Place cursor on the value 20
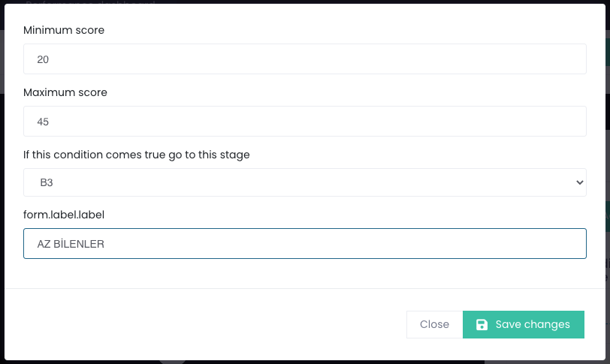Screen dimensions: 610x364 [43, 59]
